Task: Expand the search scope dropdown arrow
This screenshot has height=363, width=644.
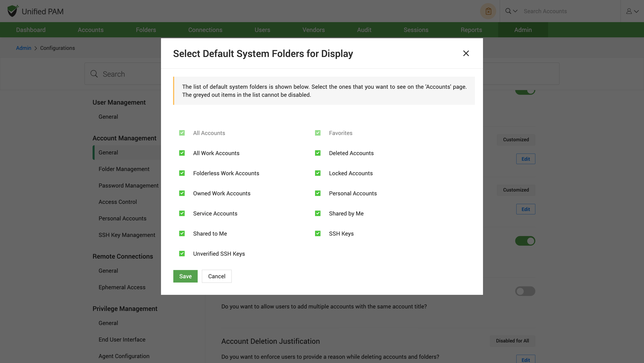Action: click(x=515, y=11)
